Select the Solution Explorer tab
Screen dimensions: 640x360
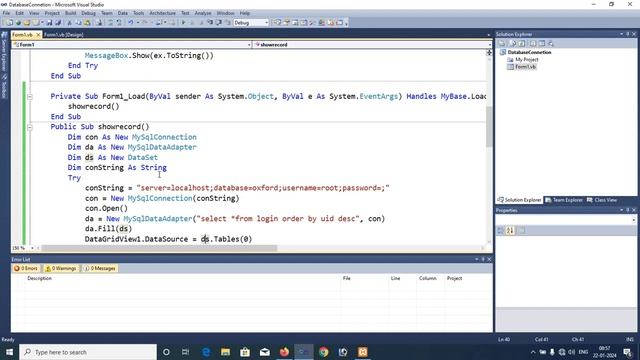click(519, 200)
